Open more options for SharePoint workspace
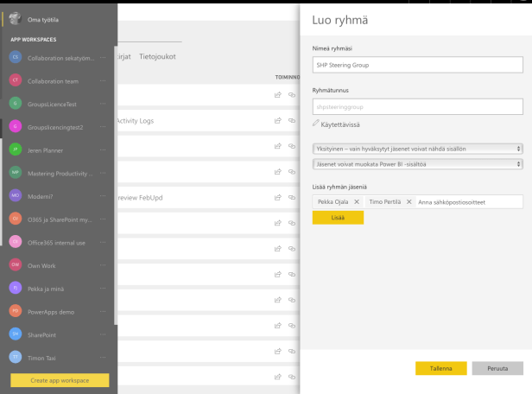This screenshot has height=394, width=532. point(103,334)
